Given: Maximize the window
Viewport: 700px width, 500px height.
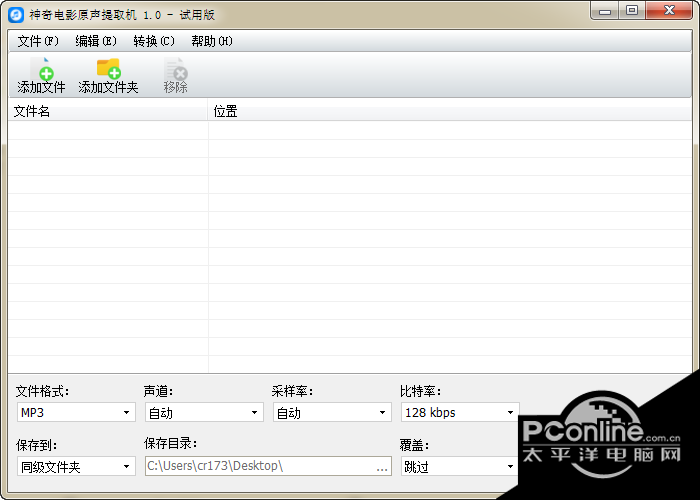Looking at the screenshot, I should point(632,11).
